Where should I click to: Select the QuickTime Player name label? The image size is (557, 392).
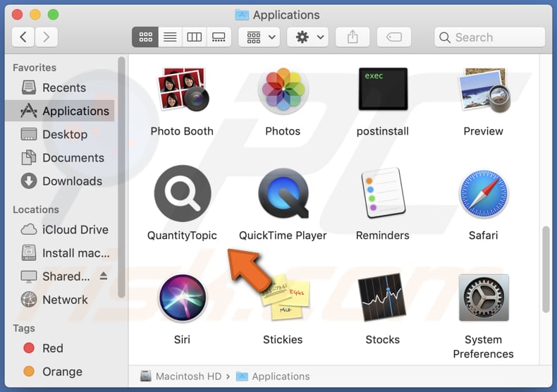tap(283, 235)
